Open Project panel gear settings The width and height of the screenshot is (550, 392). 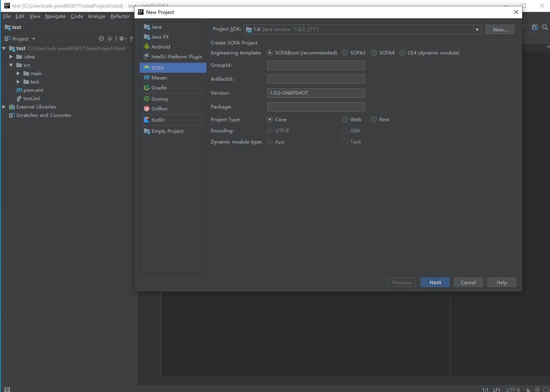[122, 39]
